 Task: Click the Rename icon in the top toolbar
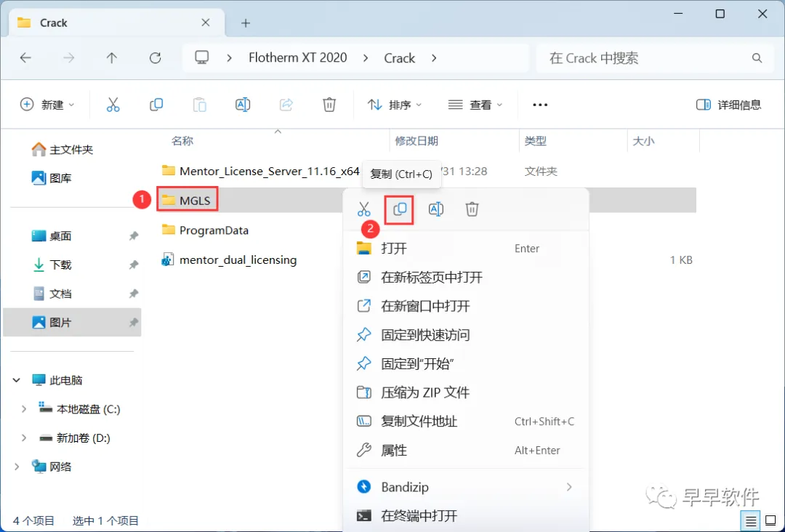pos(243,105)
